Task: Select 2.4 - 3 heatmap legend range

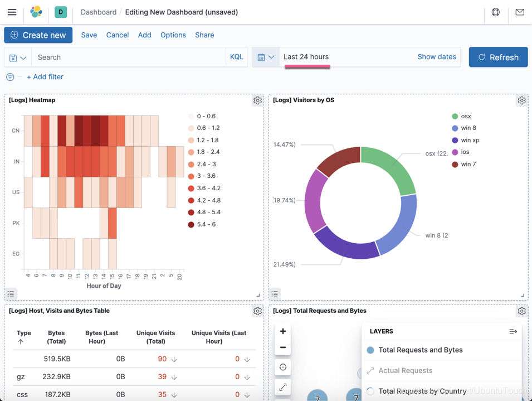Action: point(202,165)
